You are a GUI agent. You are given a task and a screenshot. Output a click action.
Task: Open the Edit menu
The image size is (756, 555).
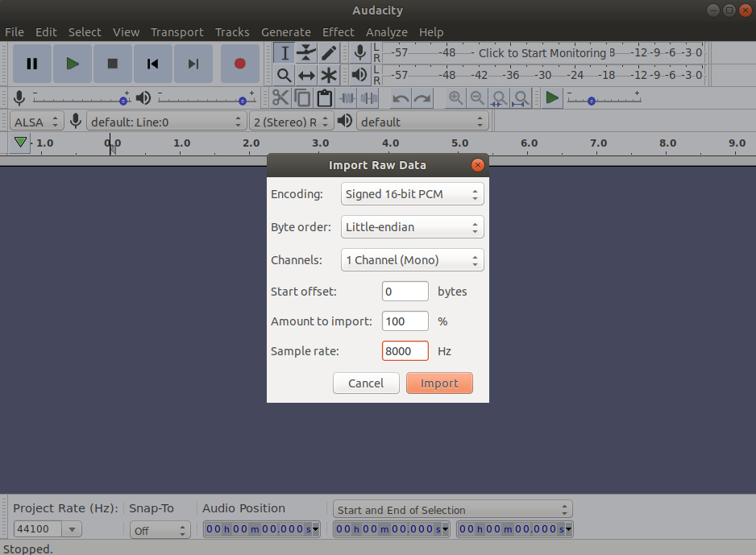(x=46, y=32)
